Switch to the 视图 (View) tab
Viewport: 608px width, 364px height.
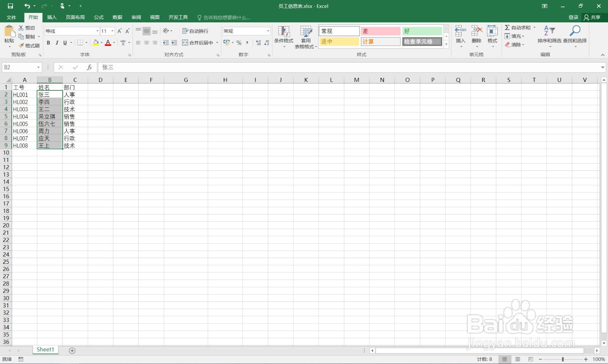pos(155,17)
